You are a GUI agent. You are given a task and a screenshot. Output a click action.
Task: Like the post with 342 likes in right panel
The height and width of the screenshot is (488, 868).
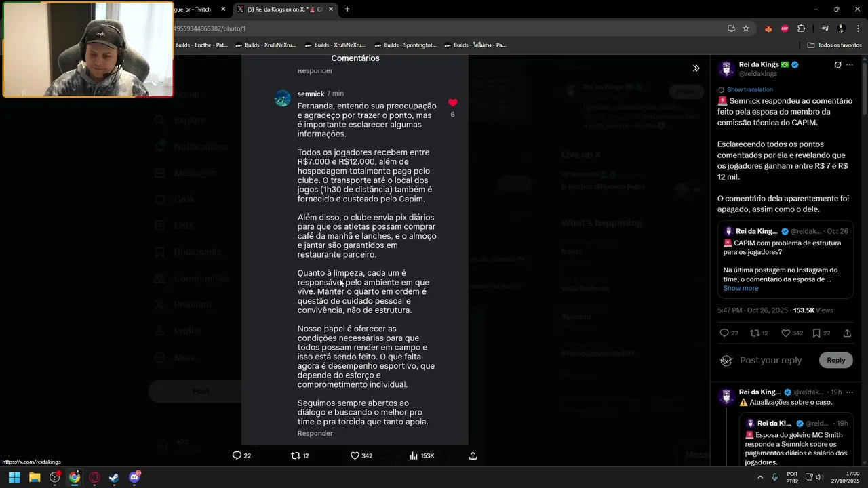pyautogui.click(x=792, y=333)
